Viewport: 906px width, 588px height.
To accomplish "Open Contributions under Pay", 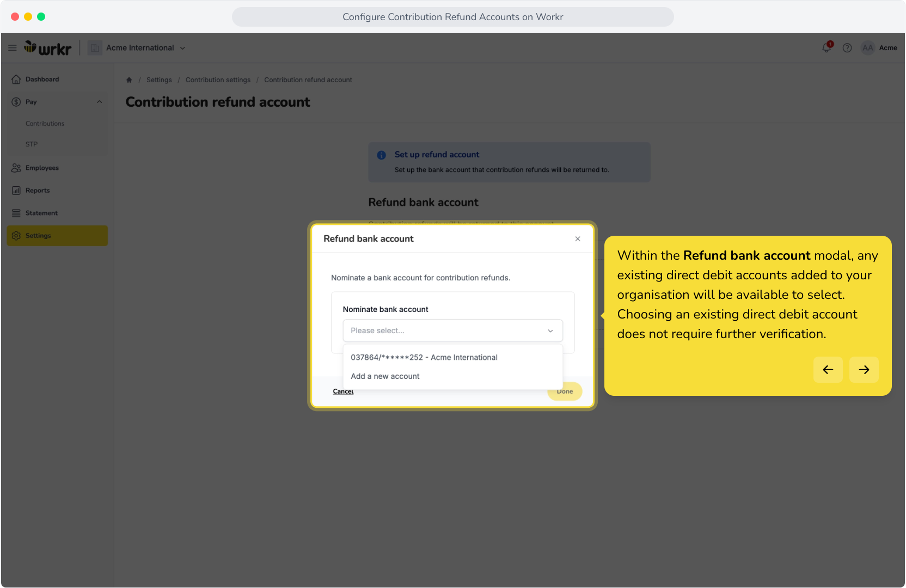I will click(45, 124).
